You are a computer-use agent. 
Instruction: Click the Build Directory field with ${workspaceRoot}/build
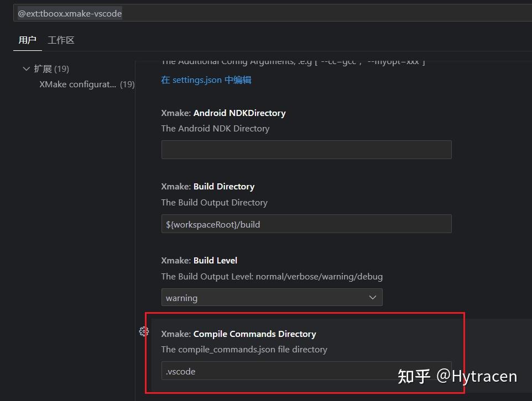pos(306,224)
